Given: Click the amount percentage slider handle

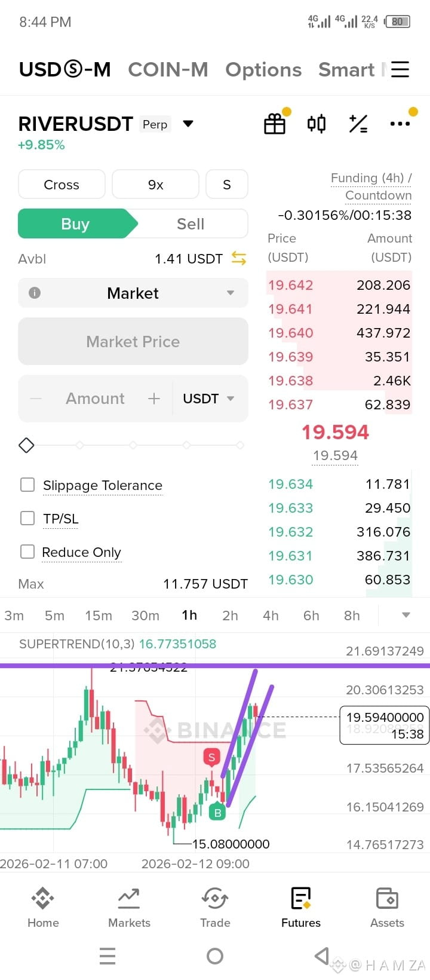Looking at the screenshot, I should pos(26,445).
